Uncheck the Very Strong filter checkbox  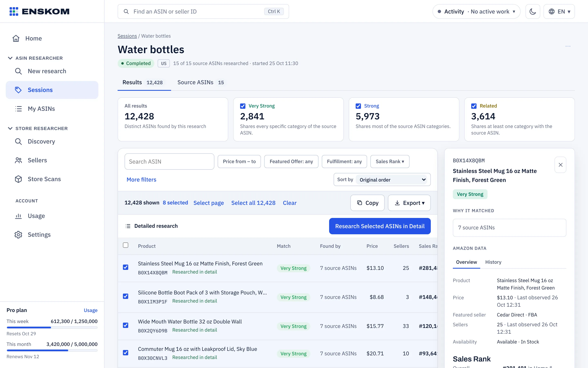pos(243,106)
